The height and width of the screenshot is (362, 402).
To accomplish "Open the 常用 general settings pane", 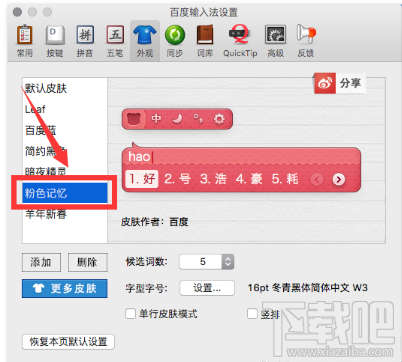I will [25, 41].
